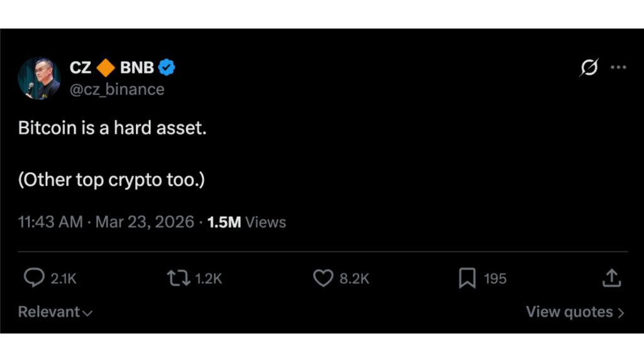Click the 2.1K reply count
Image resolution: width=644 pixels, height=362 pixels.
63,278
